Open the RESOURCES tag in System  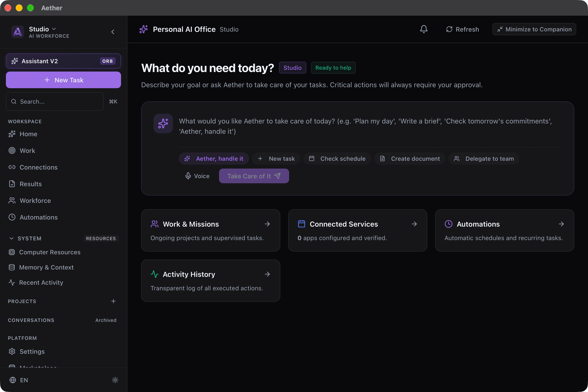101,238
